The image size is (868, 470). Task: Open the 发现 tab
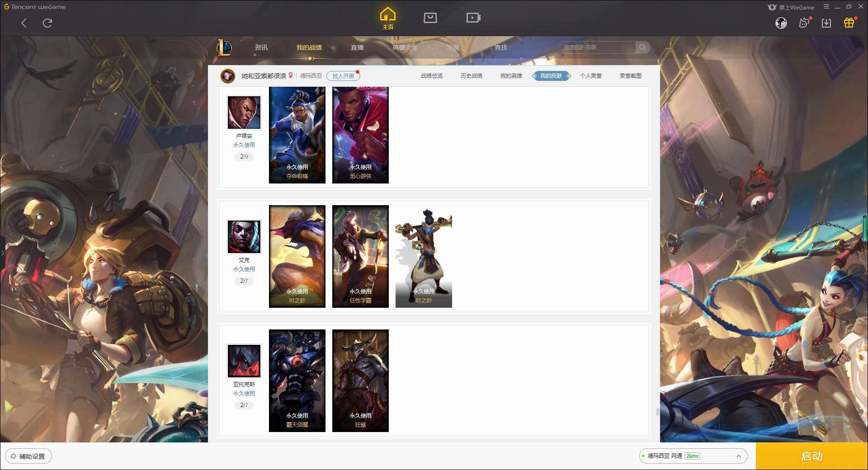pyautogui.click(x=453, y=47)
